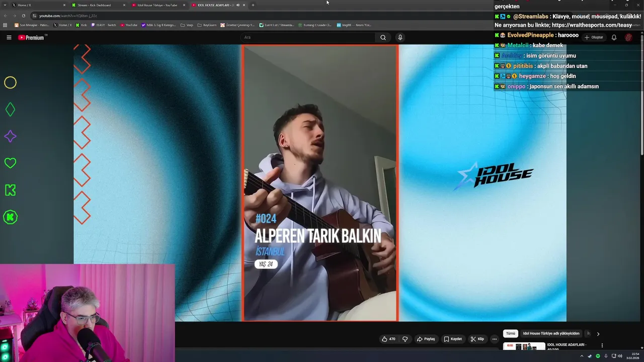Create a clip with Klip
644x362 pixels.
pos(477,339)
